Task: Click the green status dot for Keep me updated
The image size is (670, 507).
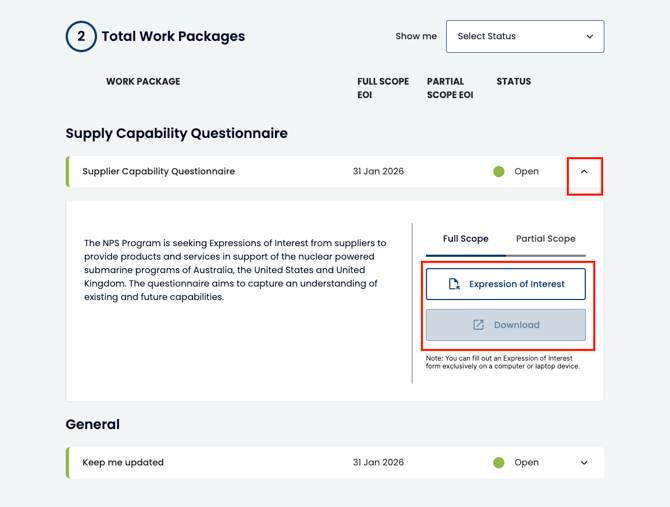Action: coord(499,463)
